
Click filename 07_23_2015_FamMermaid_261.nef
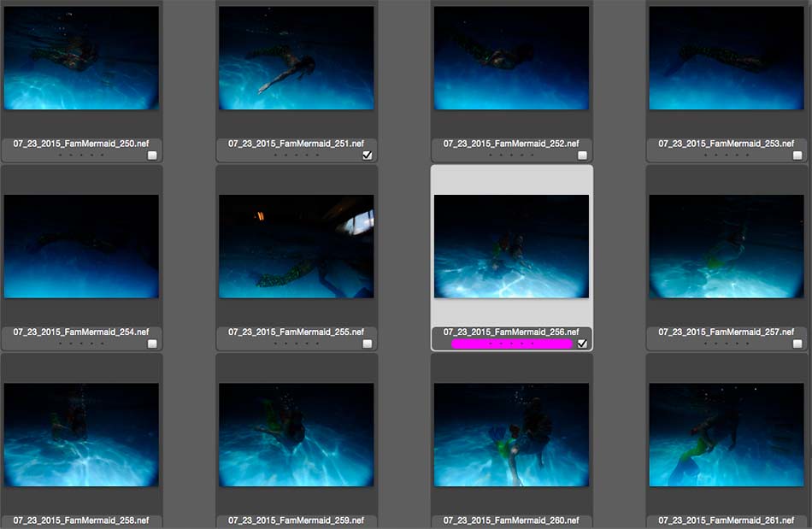pyautogui.click(x=727, y=520)
